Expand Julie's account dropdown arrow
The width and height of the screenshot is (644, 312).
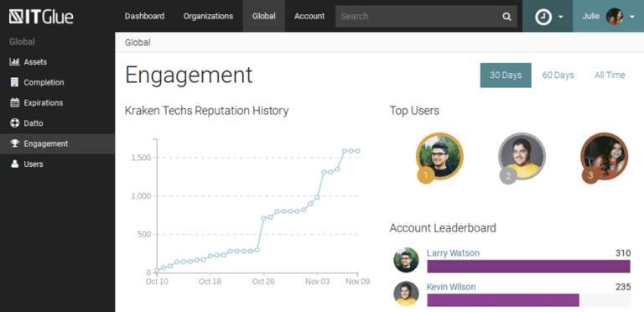pyautogui.click(x=632, y=18)
